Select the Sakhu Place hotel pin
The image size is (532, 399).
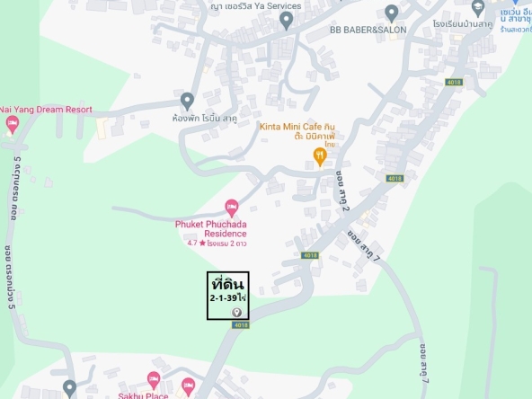pos(154,381)
